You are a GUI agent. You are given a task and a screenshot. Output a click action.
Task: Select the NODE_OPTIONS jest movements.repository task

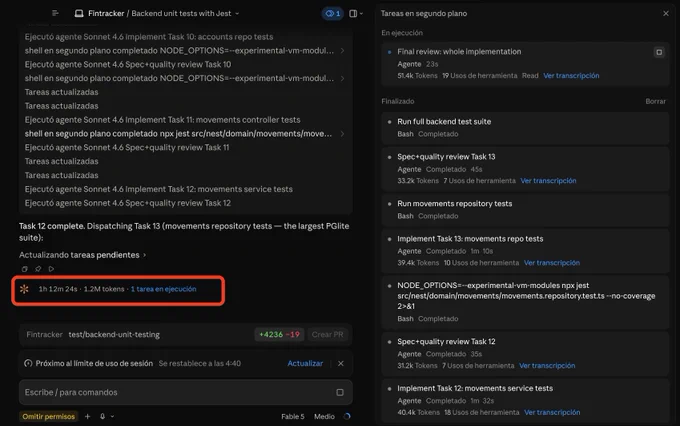tap(525, 302)
